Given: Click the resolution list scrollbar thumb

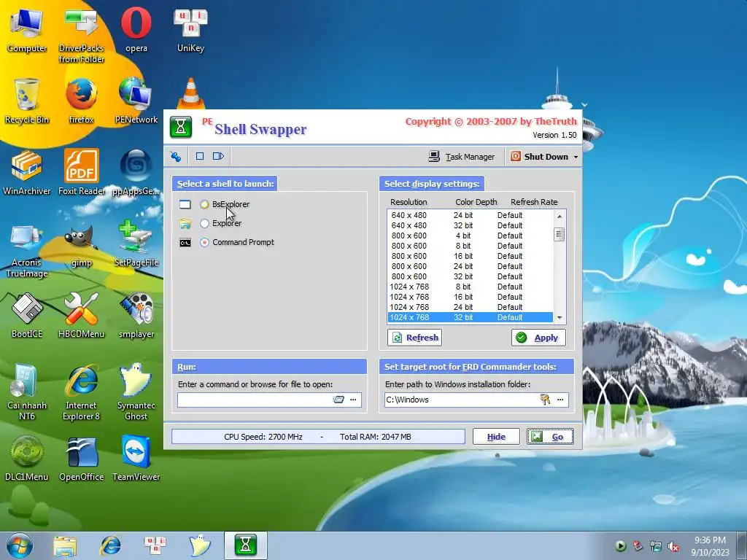Looking at the screenshot, I should point(560,234).
